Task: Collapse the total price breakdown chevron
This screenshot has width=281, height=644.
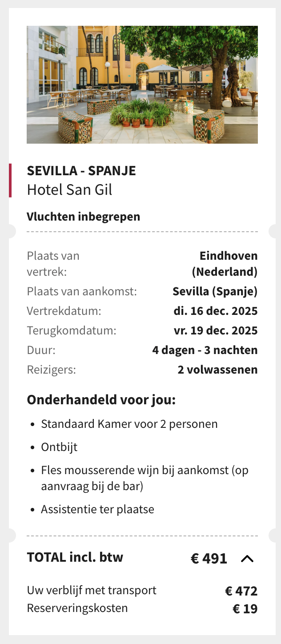Action: [247, 559]
